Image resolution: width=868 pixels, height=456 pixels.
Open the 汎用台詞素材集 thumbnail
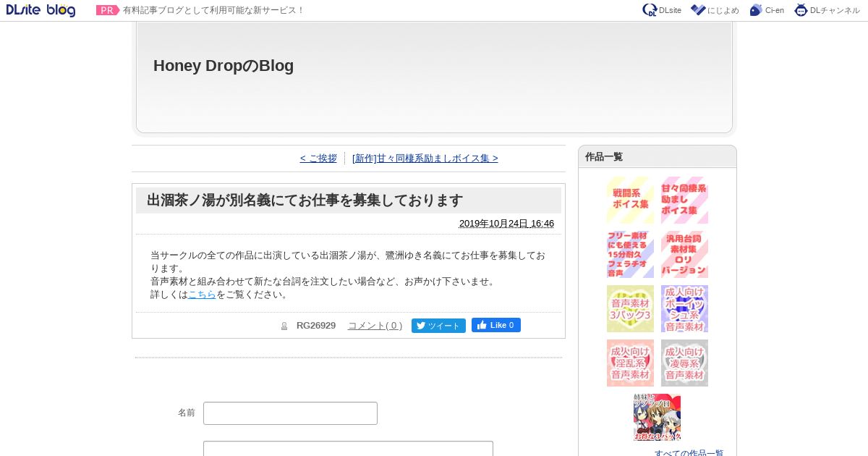(x=684, y=255)
